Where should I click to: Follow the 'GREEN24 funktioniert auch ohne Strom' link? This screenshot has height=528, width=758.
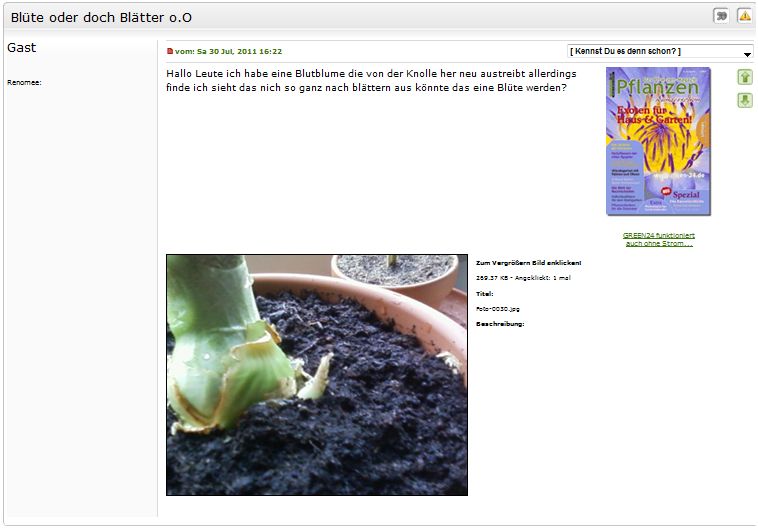coord(658,239)
